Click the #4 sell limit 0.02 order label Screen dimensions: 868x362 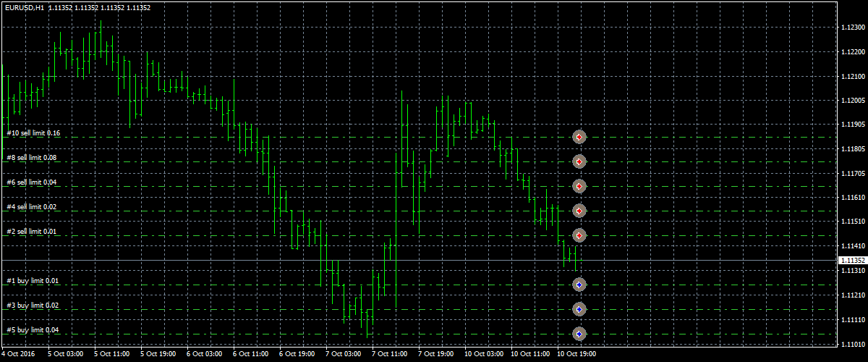(31, 207)
